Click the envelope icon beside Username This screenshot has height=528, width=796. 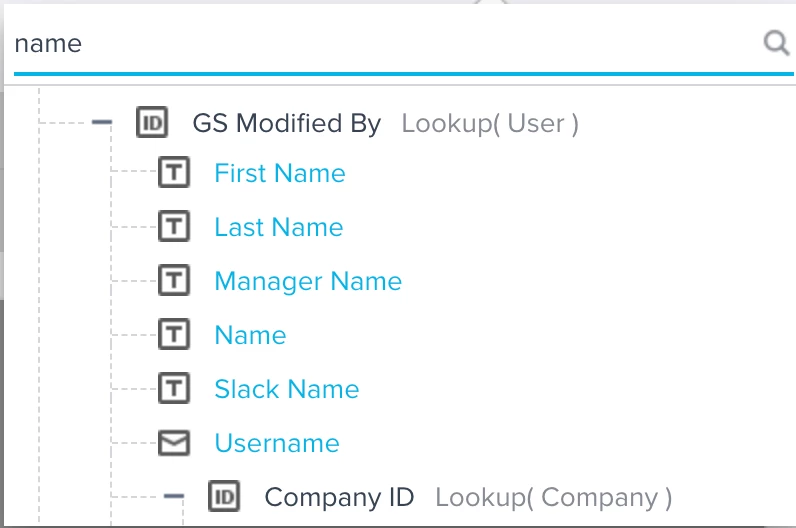click(x=174, y=443)
